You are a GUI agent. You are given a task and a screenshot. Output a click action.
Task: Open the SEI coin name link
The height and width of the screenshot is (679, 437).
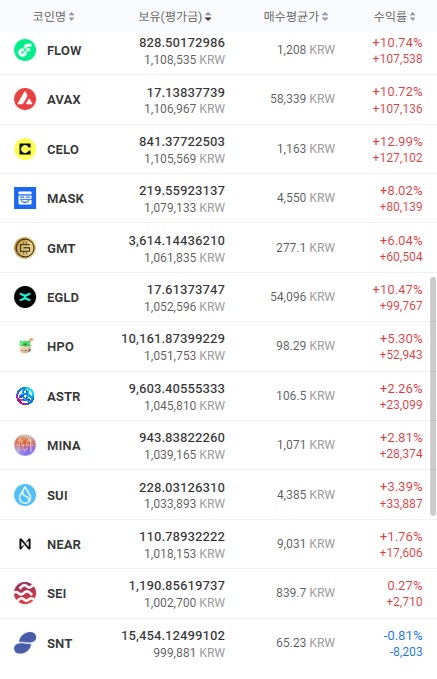tap(57, 594)
